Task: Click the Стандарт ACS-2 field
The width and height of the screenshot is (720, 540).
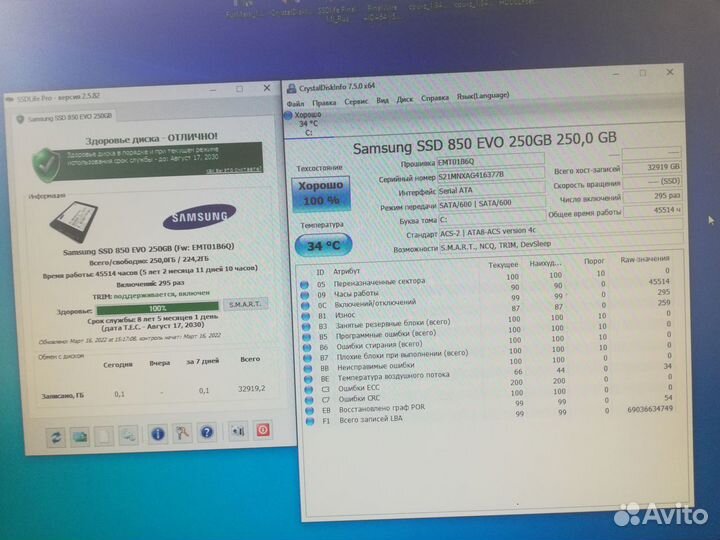Action: coord(561,231)
